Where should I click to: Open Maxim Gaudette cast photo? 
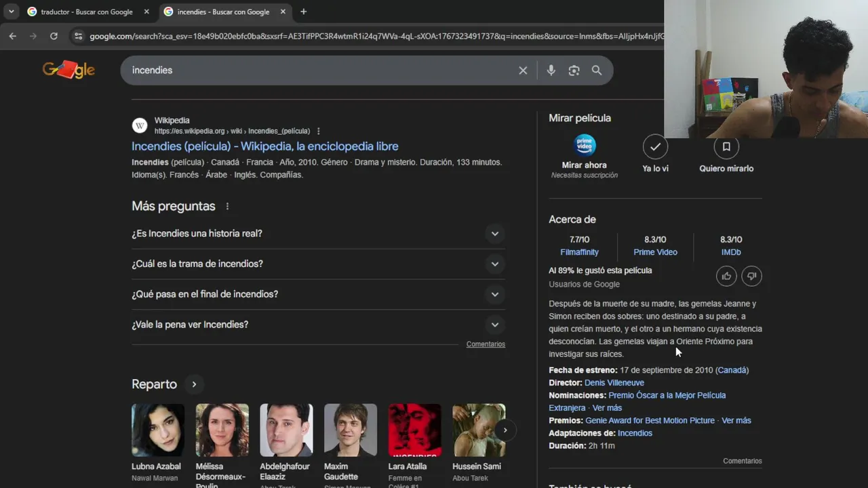pos(351,430)
